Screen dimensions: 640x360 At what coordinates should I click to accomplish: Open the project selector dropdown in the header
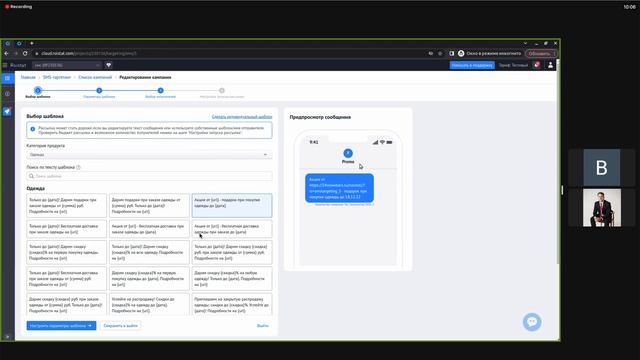(x=67, y=65)
